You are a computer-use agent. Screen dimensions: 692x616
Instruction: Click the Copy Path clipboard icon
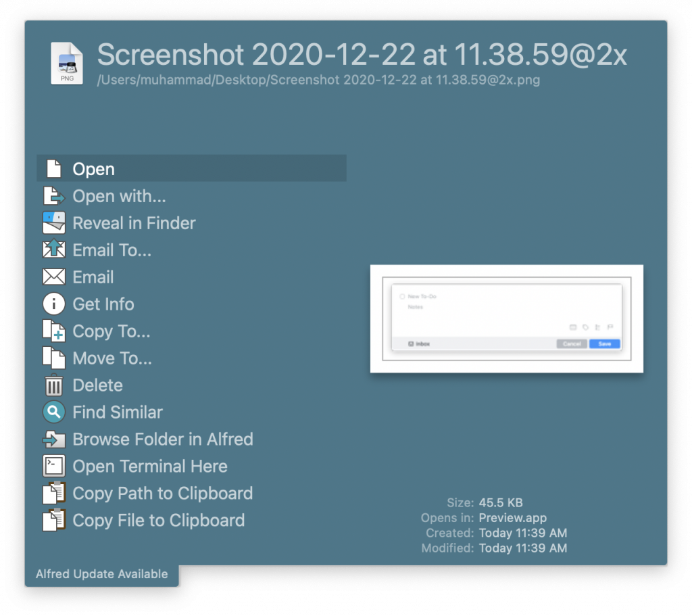[54, 493]
